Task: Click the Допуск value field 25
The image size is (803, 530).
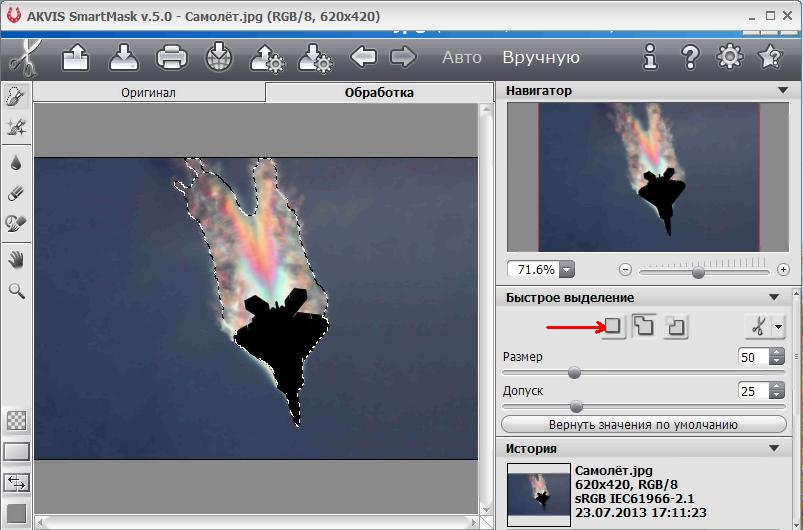Action: point(753,391)
